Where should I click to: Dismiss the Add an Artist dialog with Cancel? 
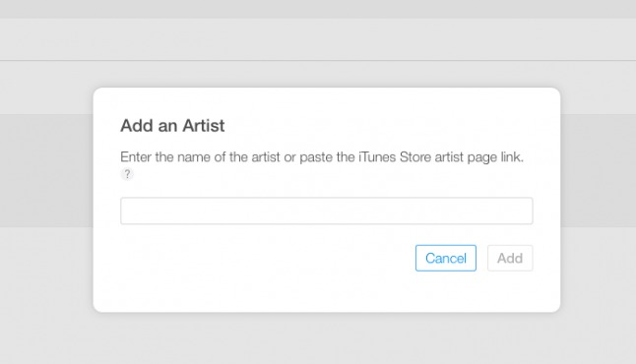point(446,258)
